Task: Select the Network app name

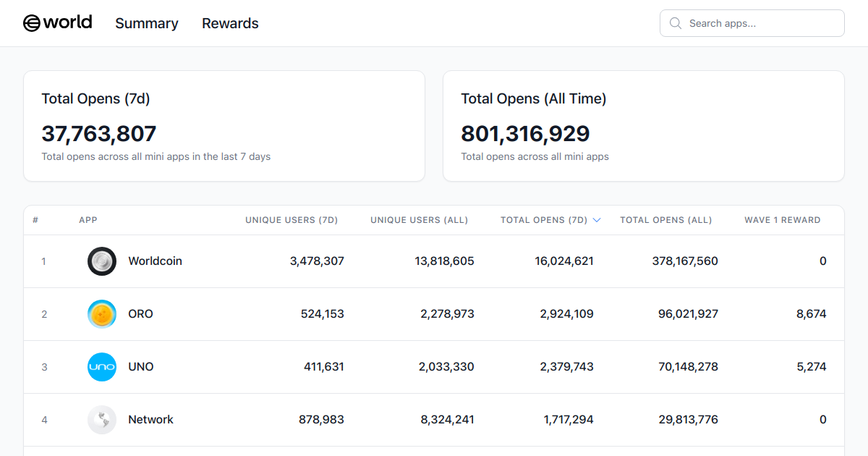Action: pyautogui.click(x=151, y=420)
